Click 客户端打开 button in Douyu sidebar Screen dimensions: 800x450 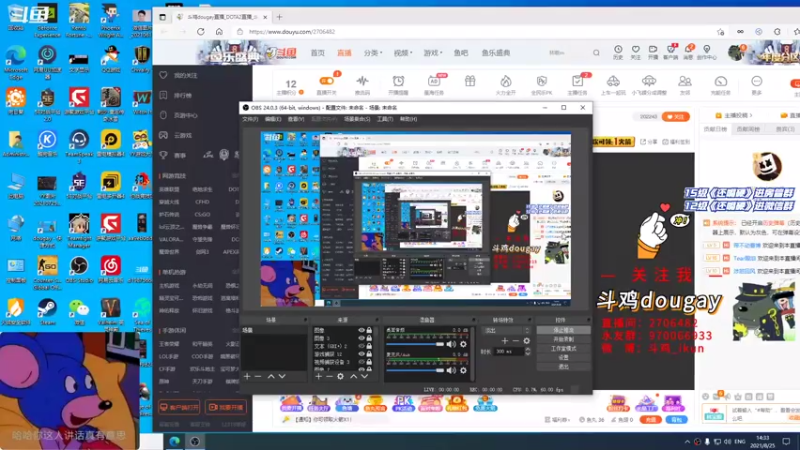(x=179, y=407)
